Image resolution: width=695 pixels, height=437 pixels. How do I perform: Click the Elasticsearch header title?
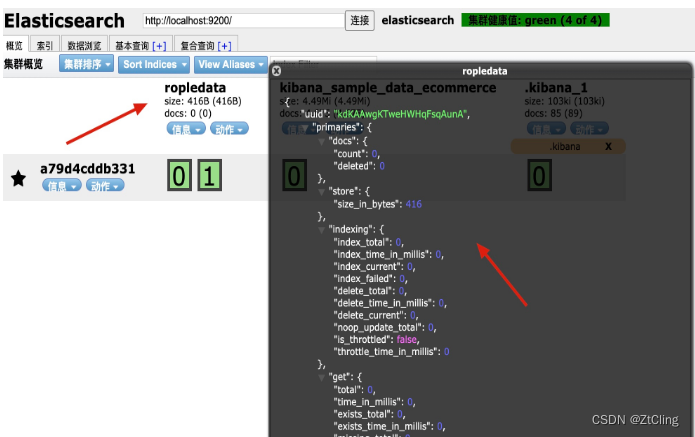pos(64,21)
